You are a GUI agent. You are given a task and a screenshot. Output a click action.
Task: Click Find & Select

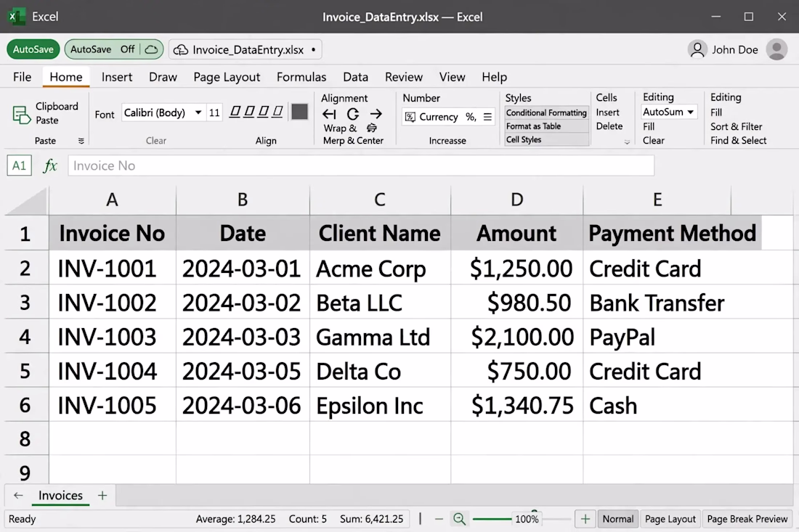[739, 140]
